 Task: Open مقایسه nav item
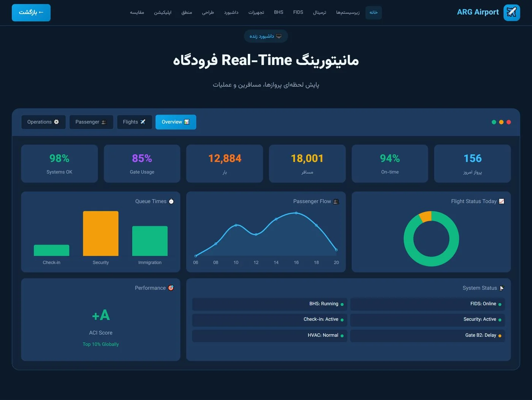click(x=137, y=13)
